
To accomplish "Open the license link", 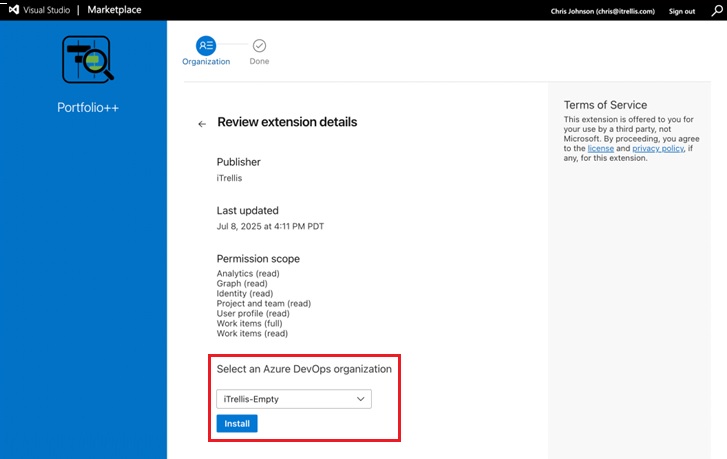I will (600, 148).
